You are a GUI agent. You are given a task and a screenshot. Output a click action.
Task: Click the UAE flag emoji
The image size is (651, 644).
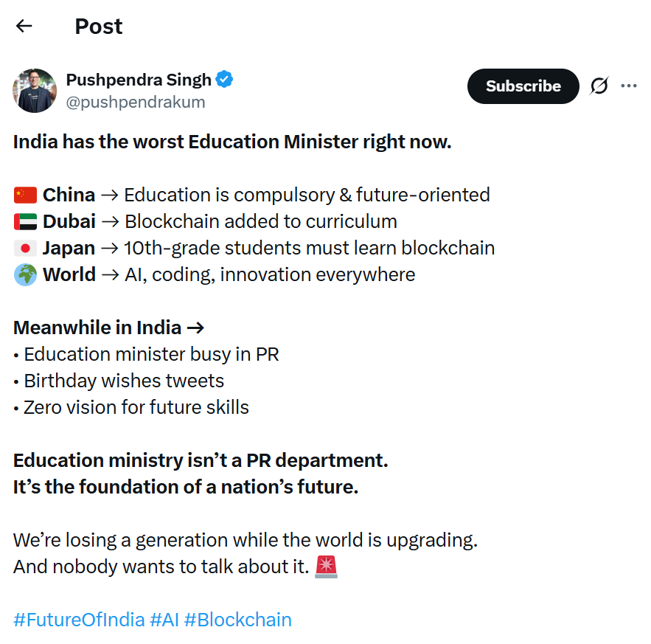pos(25,222)
